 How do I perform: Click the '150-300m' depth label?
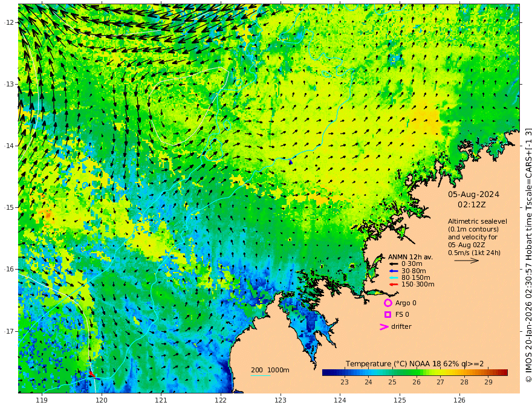point(418,285)
